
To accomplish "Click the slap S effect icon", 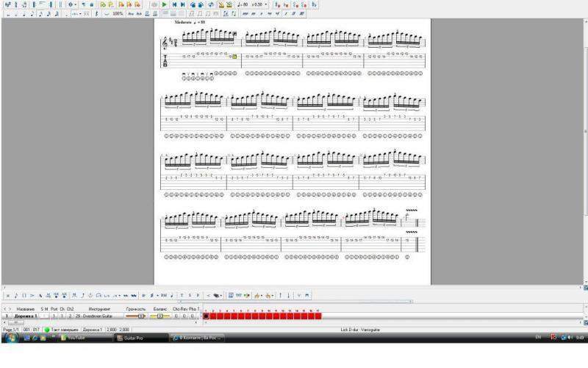I will click(x=190, y=296).
